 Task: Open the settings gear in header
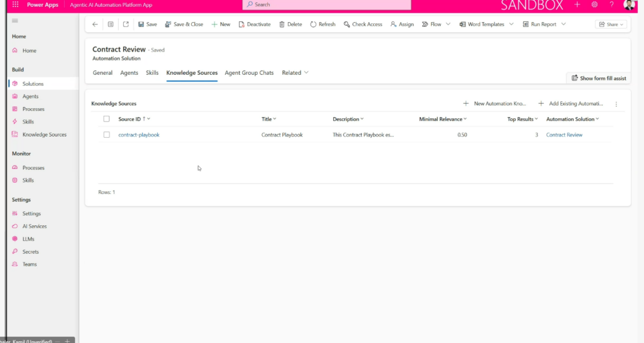tap(594, 4)
